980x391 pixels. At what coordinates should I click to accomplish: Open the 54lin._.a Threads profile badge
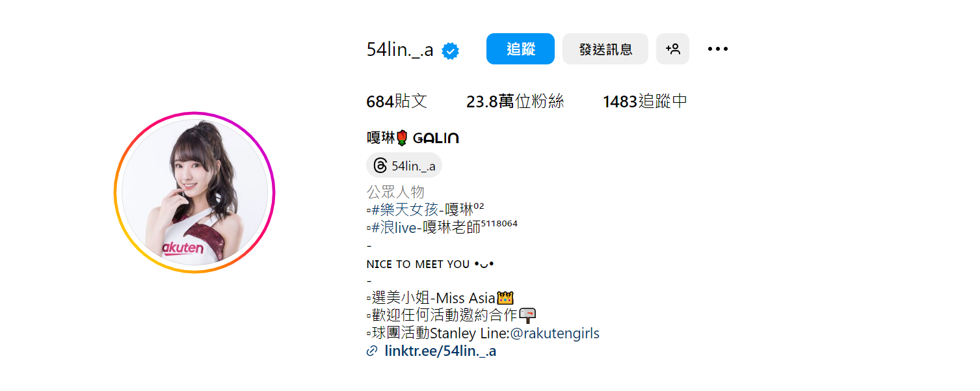[404, 165]
